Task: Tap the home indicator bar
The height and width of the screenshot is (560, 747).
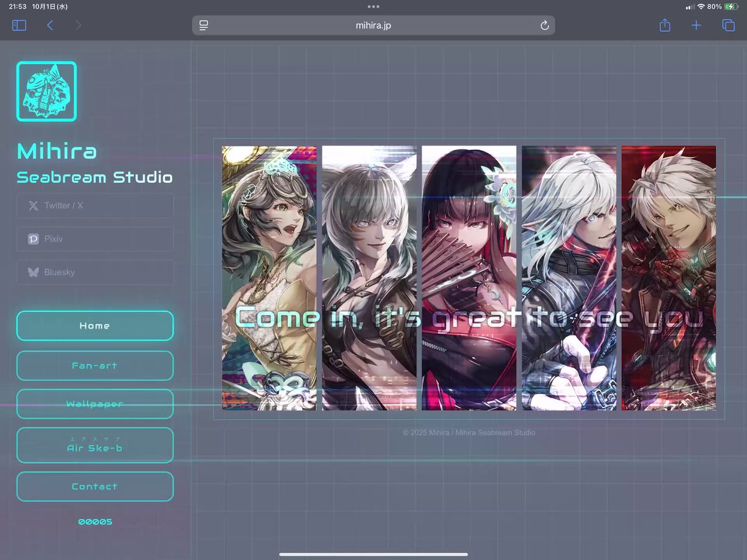Action: point(374,554)
